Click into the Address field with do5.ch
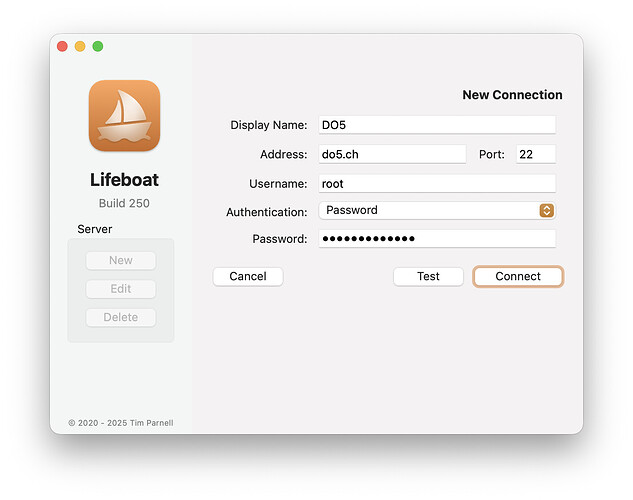The width and height of the screenshot is (633, 500). tap(392, 154)
